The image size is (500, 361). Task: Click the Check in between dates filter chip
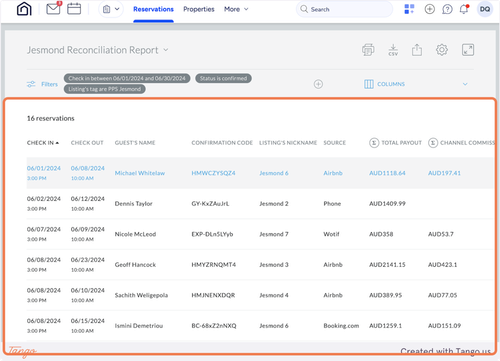127,78
